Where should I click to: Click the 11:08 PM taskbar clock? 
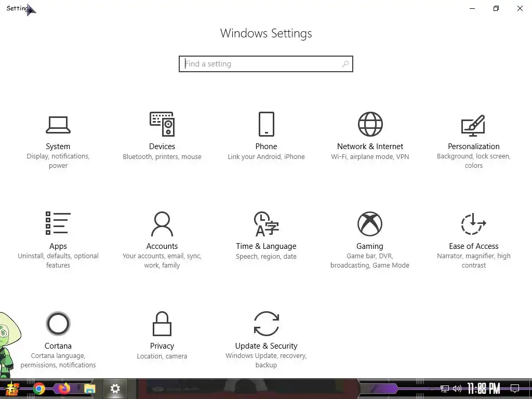coord(484,389)
